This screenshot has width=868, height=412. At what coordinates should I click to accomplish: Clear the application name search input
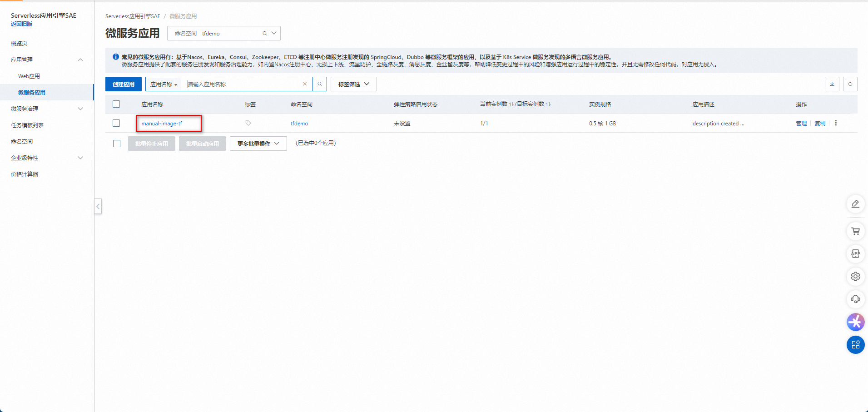305,84
